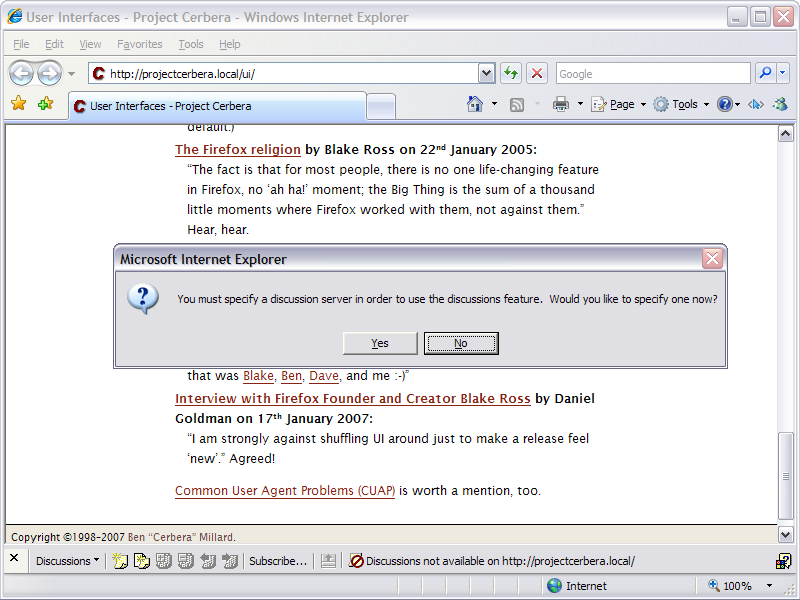The image size is (800, 600).
Task: Click the Subscribe button in Discussions bar
Action: pyautogui.click(x=278, y=561)
